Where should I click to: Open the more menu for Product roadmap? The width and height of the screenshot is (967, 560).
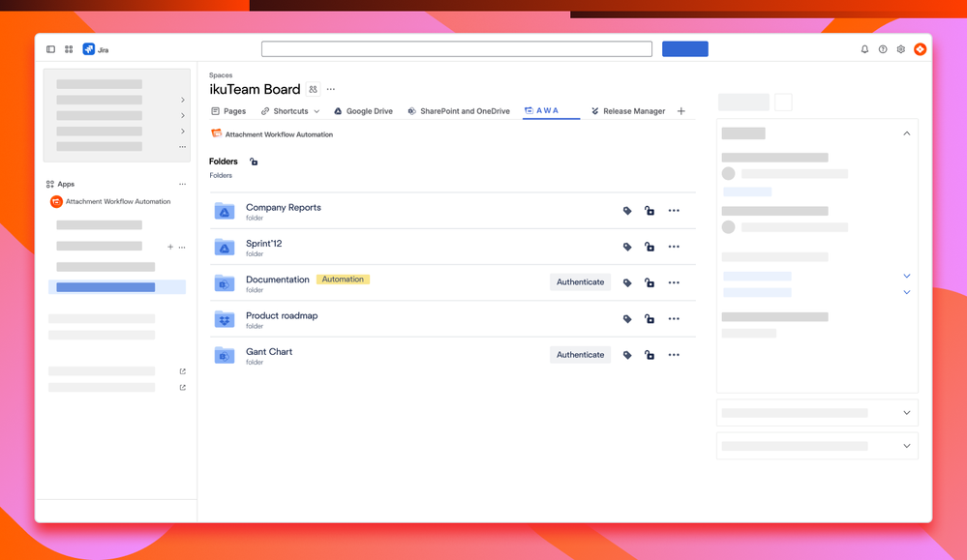click(x=674, y=319)
